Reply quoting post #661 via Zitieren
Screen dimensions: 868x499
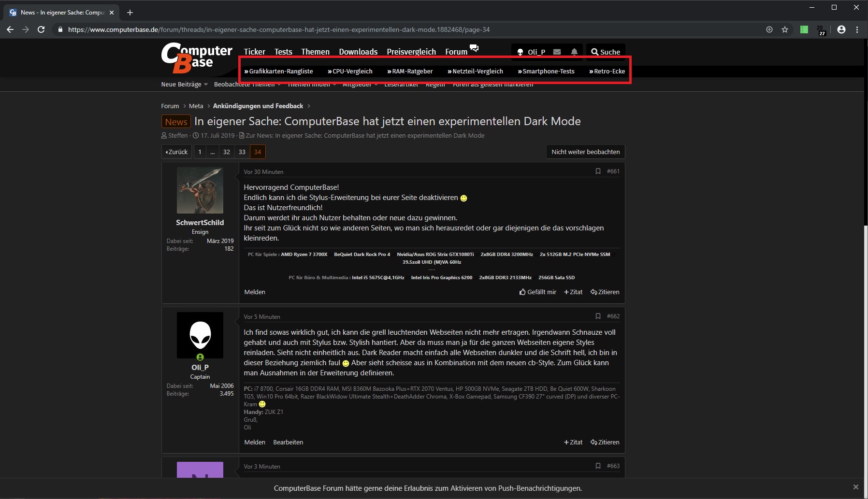[605, 292]
